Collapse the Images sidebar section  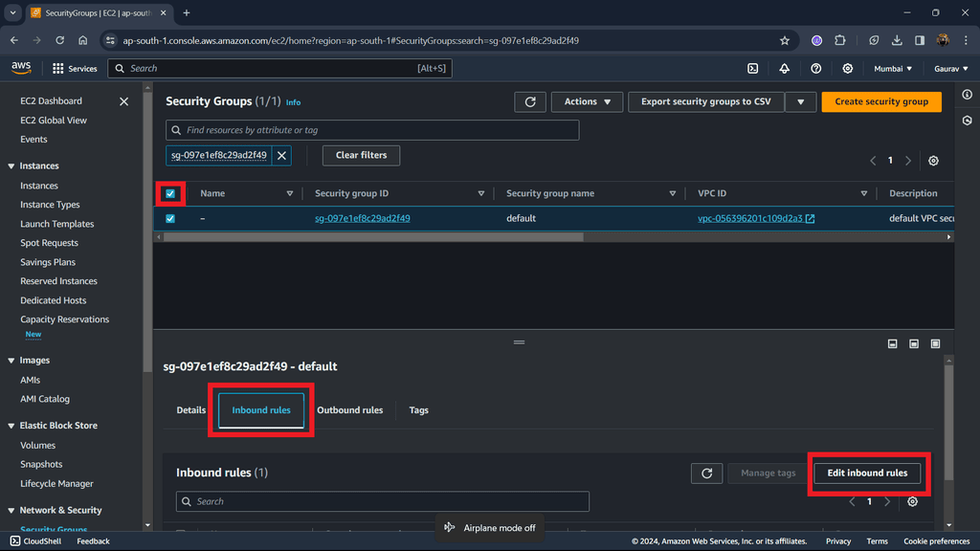pyautogui.click(x=11, y=361)
